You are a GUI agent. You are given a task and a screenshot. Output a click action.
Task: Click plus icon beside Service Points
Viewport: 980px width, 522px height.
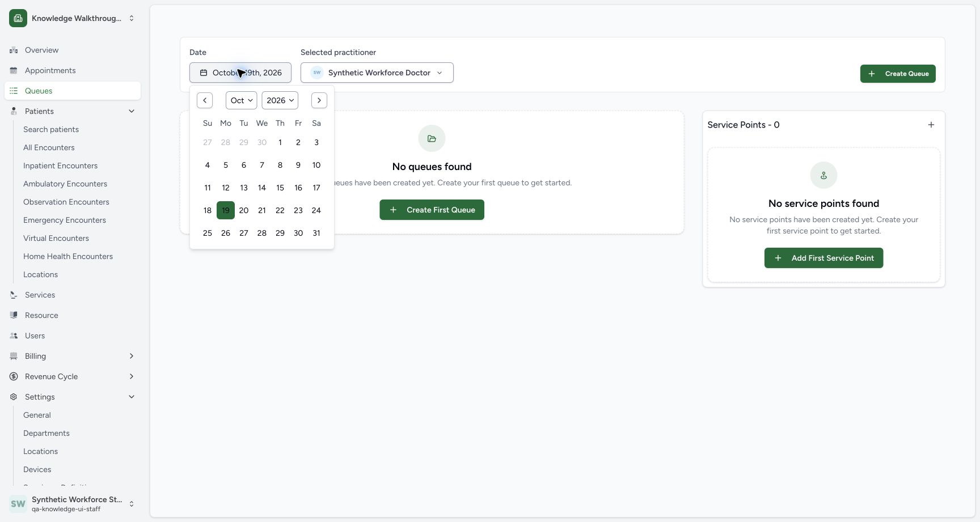click(x=931, y=125)
